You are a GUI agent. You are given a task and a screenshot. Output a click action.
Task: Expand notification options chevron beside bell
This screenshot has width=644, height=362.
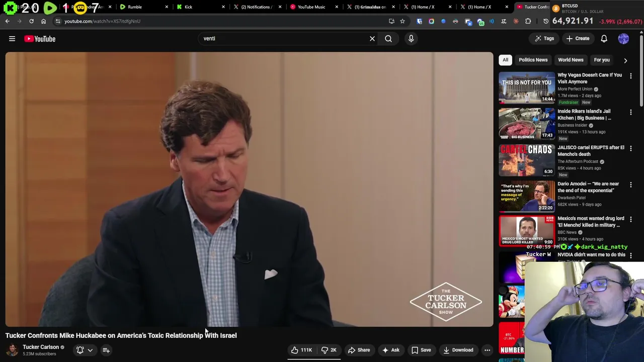pos(90,350)
